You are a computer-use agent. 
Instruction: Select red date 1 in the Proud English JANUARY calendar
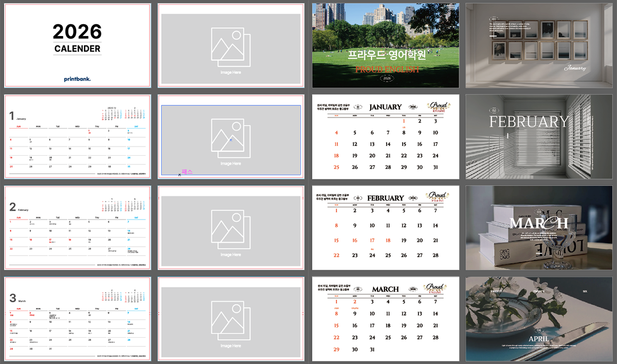click(404, 121)
